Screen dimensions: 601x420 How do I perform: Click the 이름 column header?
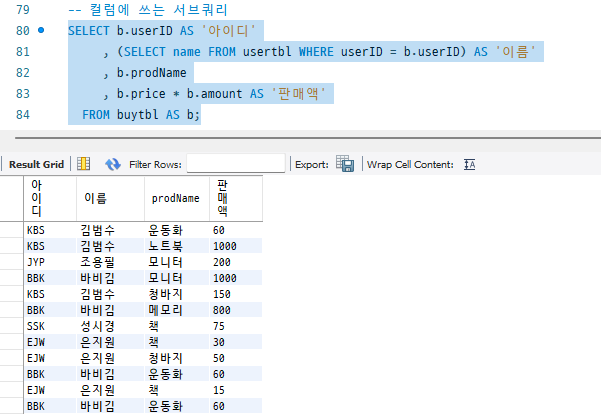tap(110, 199)
